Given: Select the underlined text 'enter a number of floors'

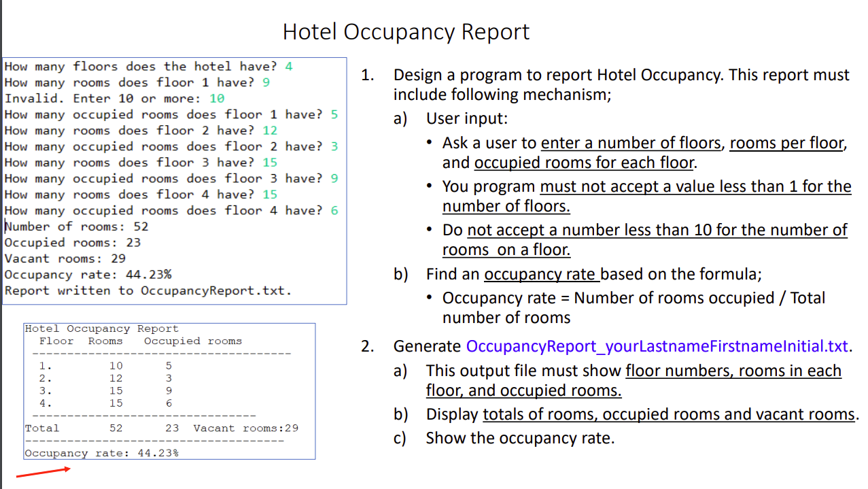Looking at the screenshot, I should 630,143.
